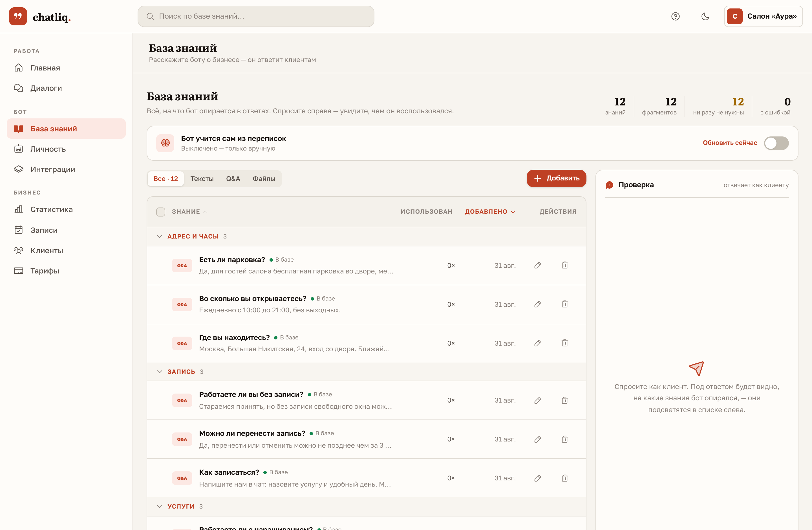The image size is (812, 530).
Task: Switch to dark mode via moon icon
Action: tap(705, 16)
